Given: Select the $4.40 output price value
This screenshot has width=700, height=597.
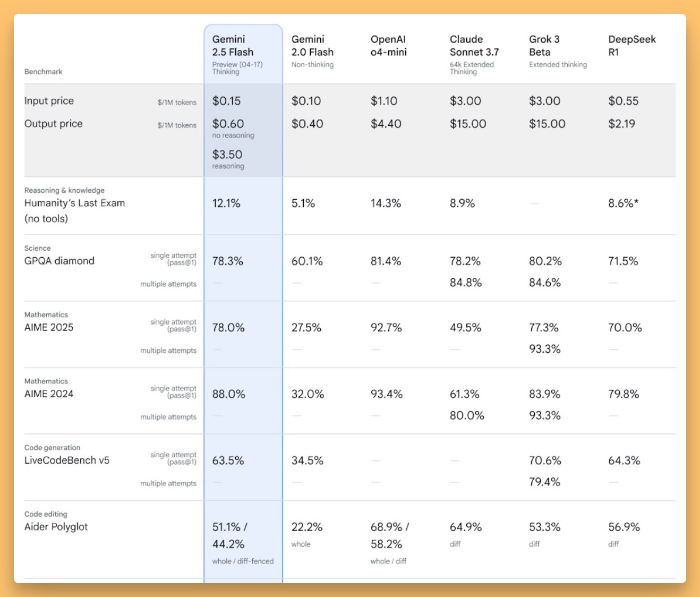Looking at the screenshot, I should coord(386,124).
